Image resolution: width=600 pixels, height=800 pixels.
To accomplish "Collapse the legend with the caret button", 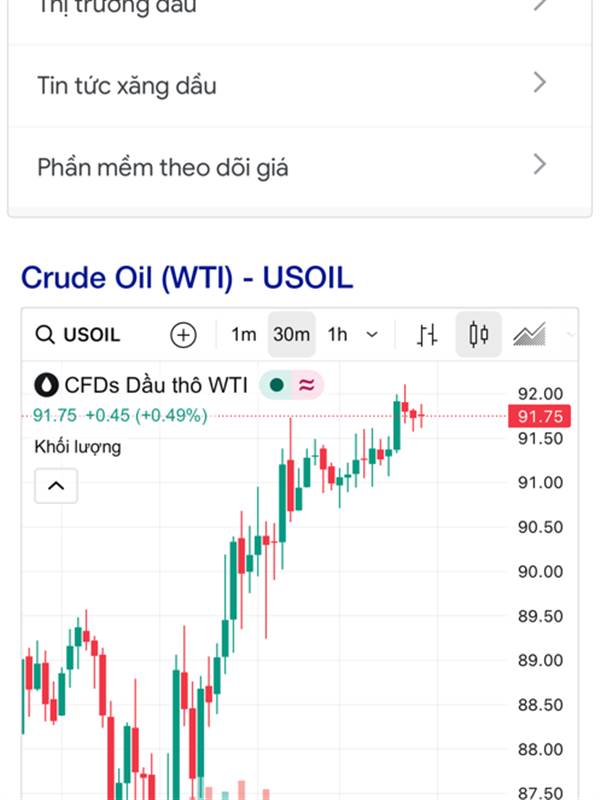I will (56, 487).
